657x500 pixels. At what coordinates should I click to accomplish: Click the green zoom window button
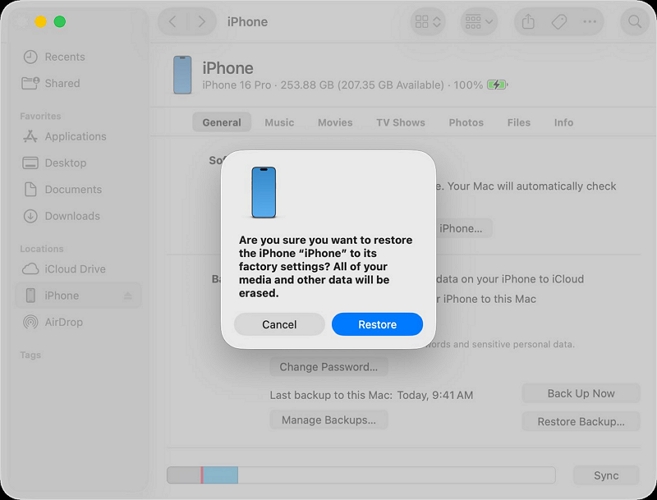pyautogui.click(x=60, y=21)
